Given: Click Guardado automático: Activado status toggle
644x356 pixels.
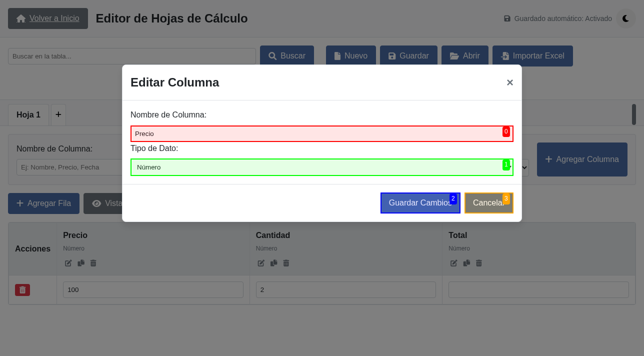Looking at the screenshot, I should pyautogui.click(x=557, y=18).
